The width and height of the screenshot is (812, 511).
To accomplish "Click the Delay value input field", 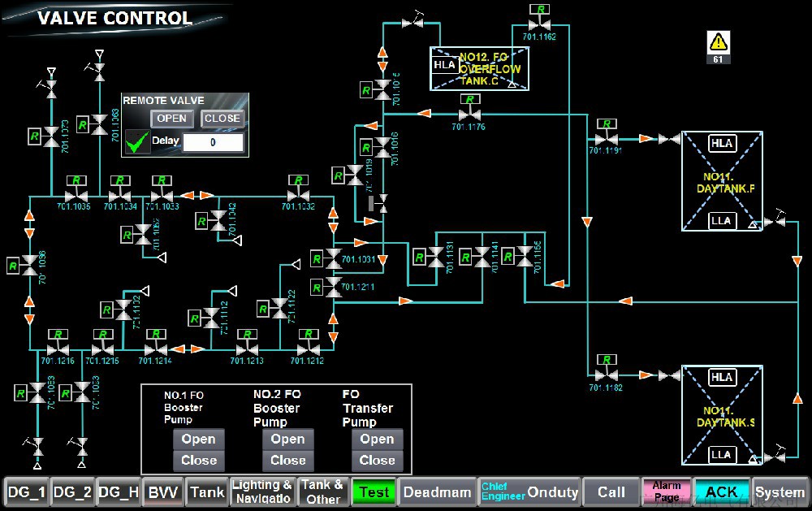I will point(213,142).
